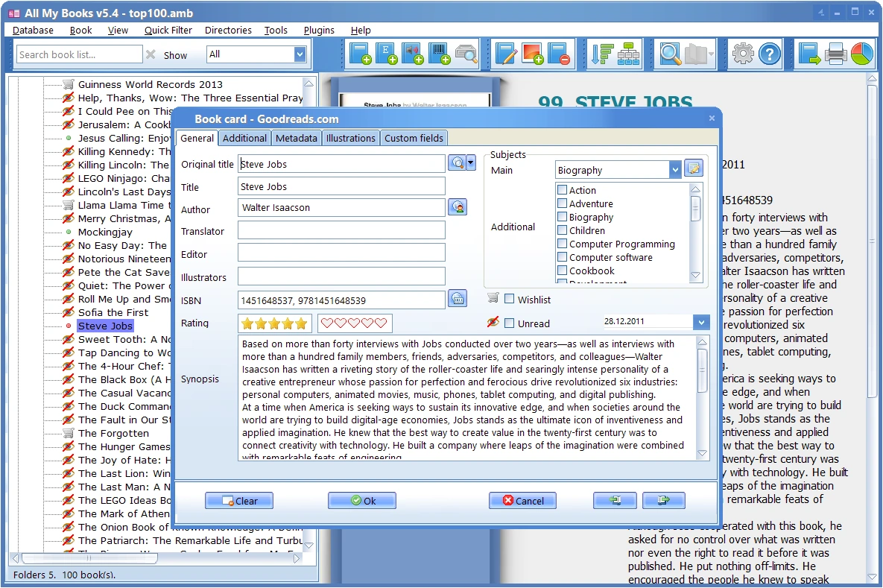Open the Database menu

34,31
